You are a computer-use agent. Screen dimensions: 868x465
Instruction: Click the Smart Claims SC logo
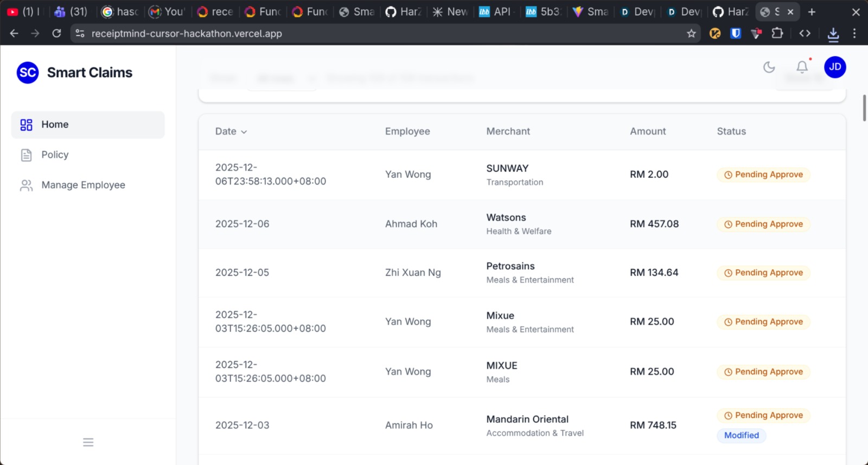coord(28,72)
